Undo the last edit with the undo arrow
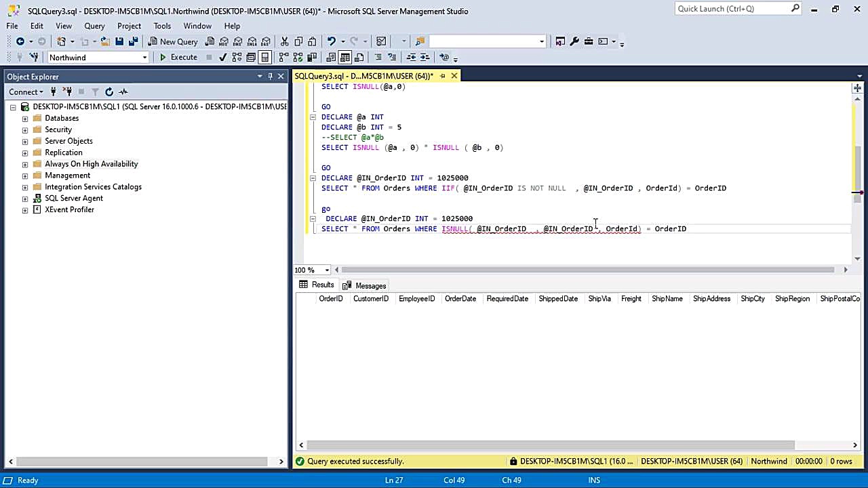The height and width of the screenshot is (488, 868). click(x=332, y=41)
